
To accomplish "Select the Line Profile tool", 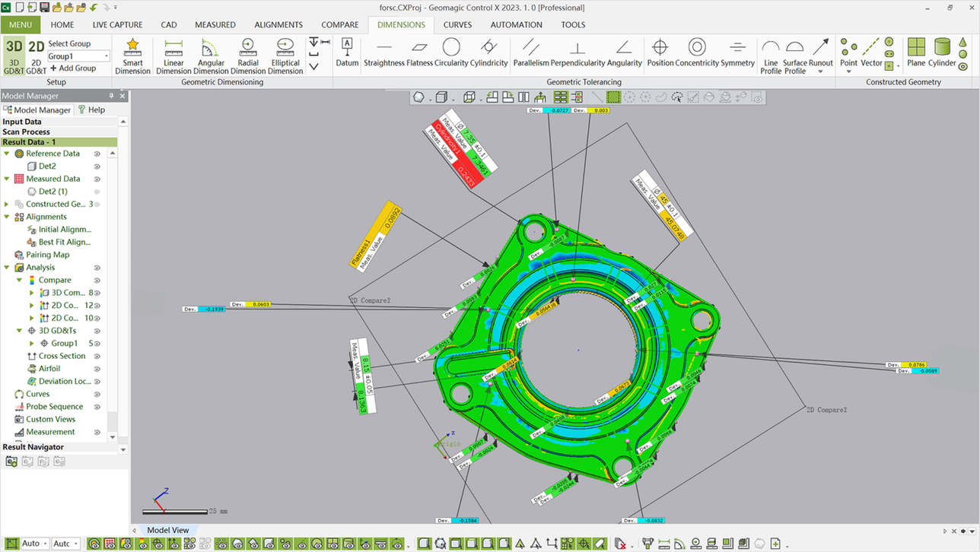I will 771,56.
